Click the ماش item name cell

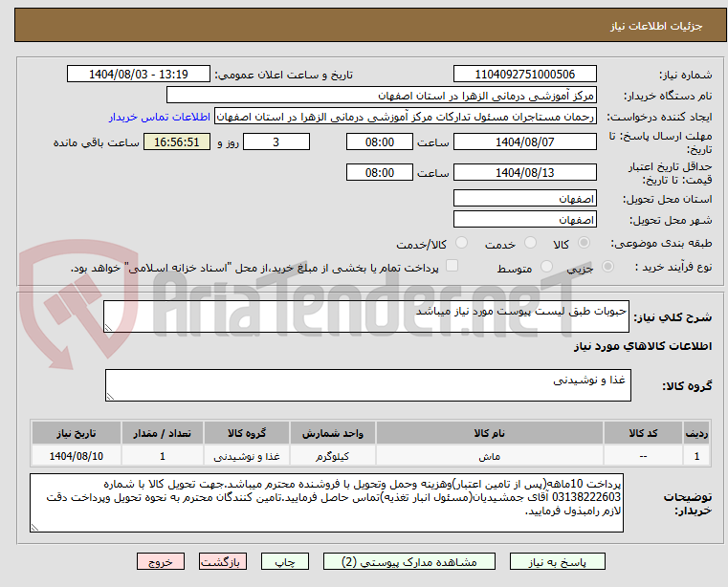point(490,456)
